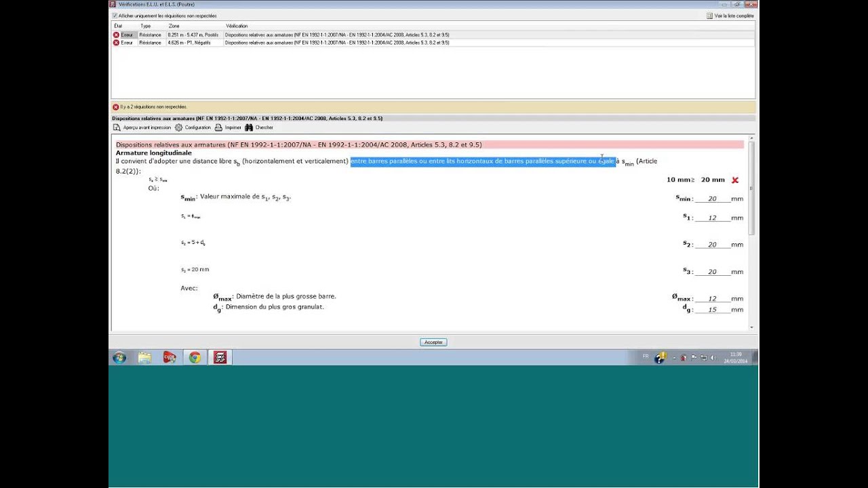Viewport: 868px width, 488px height.
Task: Click the Windows Start orb
Action: pos(119,357)
